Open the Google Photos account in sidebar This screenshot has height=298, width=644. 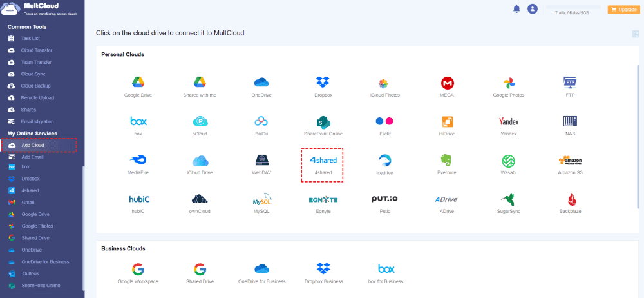37,226
